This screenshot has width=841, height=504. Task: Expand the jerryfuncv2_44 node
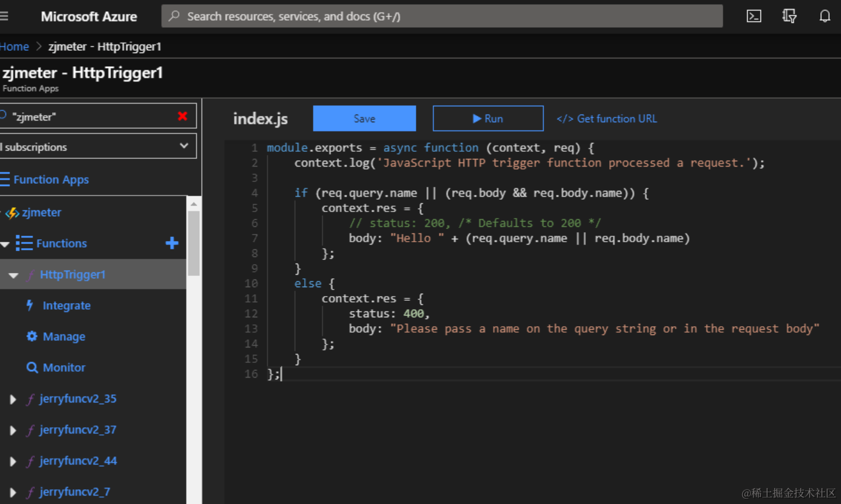click(x=13, y=461)
